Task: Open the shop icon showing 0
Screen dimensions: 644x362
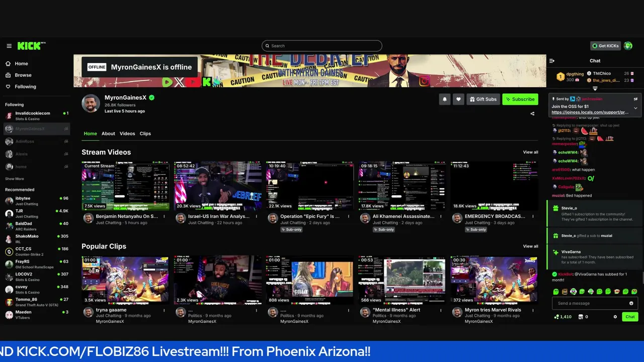Action: coord(581,317)
